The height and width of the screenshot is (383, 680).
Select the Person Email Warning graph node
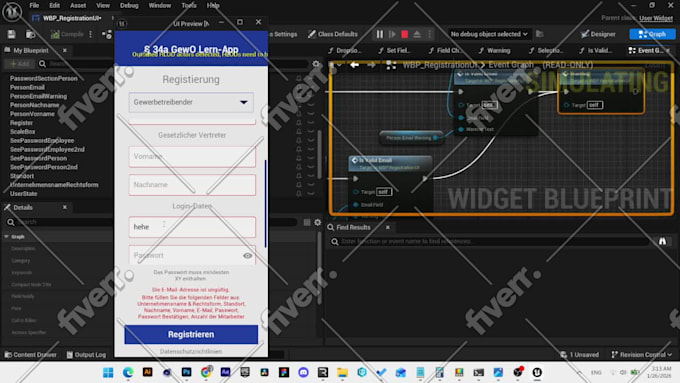pos(411,138)
